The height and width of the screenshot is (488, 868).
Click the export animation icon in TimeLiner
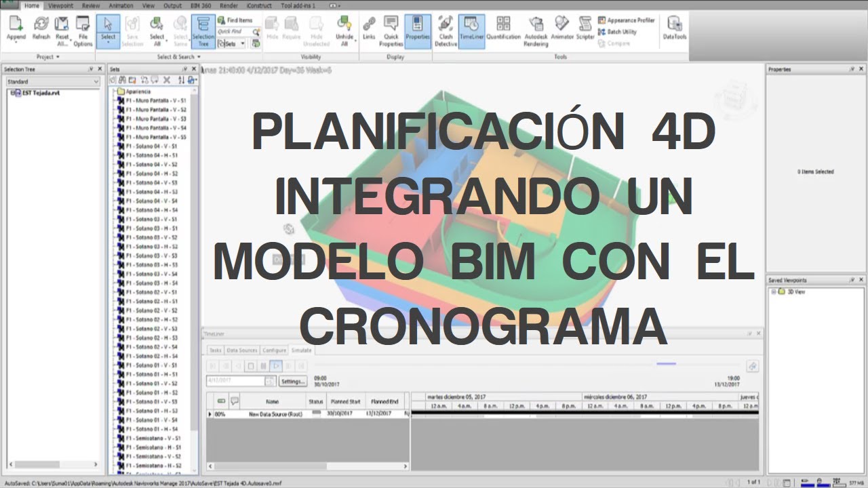point(752,366)
